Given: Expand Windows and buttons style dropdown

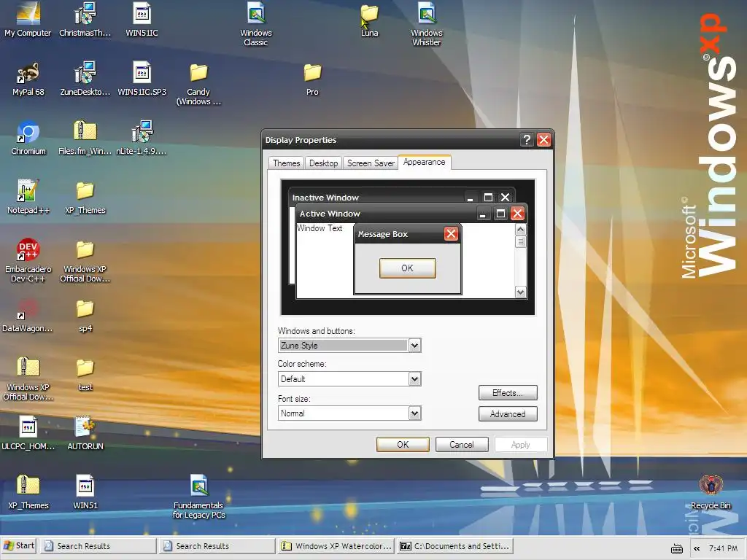Looking at the screenshot, I should coord(414,345).
